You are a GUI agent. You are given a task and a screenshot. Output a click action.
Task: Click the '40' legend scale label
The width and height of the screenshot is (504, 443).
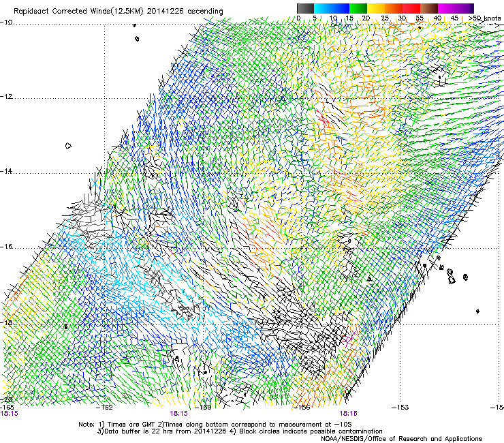coord(437,18)
